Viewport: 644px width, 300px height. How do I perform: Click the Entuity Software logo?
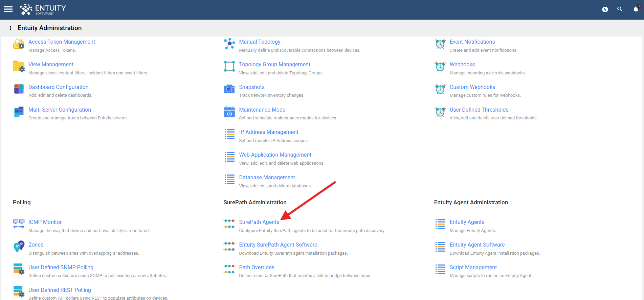click(x=43, y=9)
